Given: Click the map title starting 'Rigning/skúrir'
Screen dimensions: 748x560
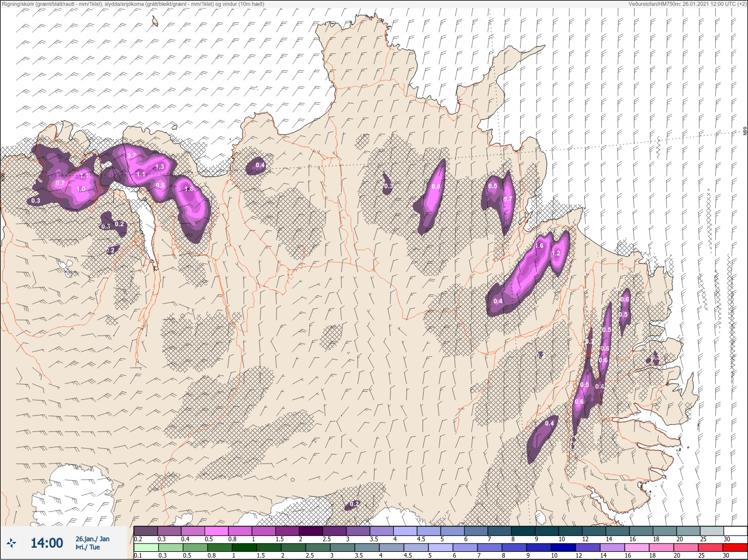Looking at the screenshot, I should tap(133, 4).
